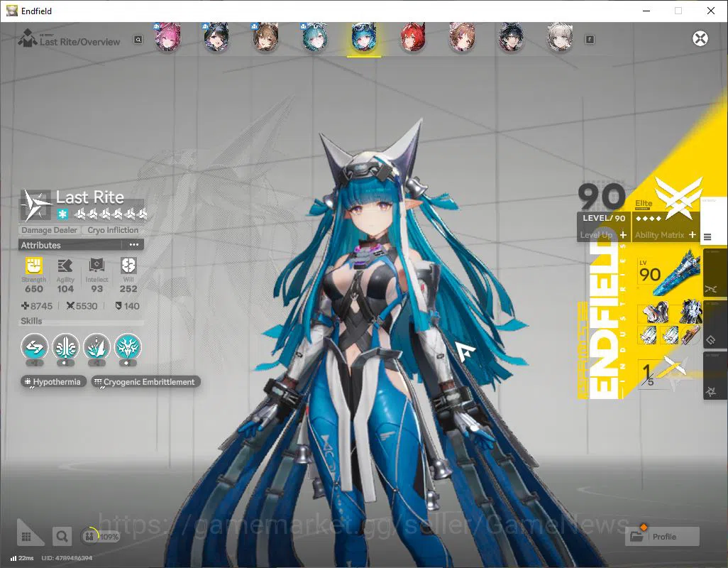
Task: Click the E next-operator key icon
Action: tap(590, 40)
